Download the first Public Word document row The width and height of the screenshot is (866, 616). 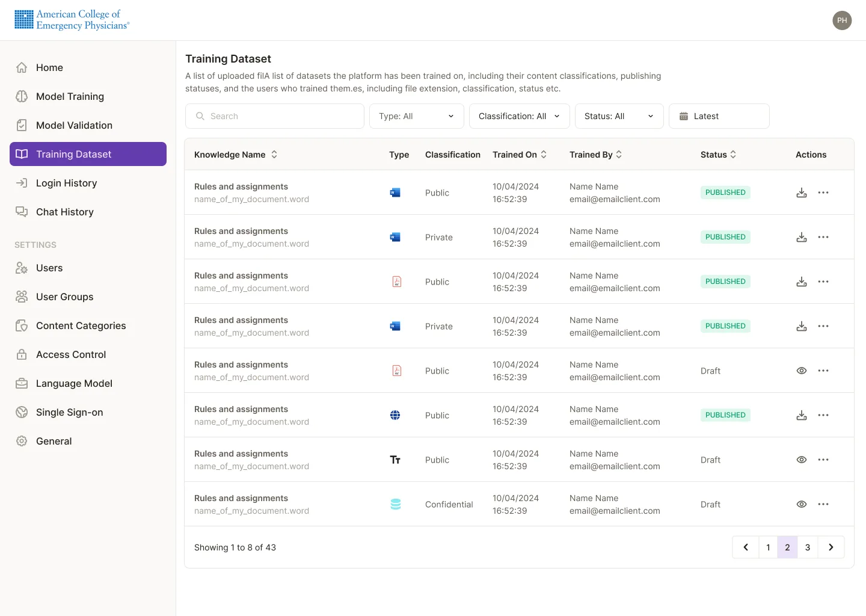click(802, 192)
